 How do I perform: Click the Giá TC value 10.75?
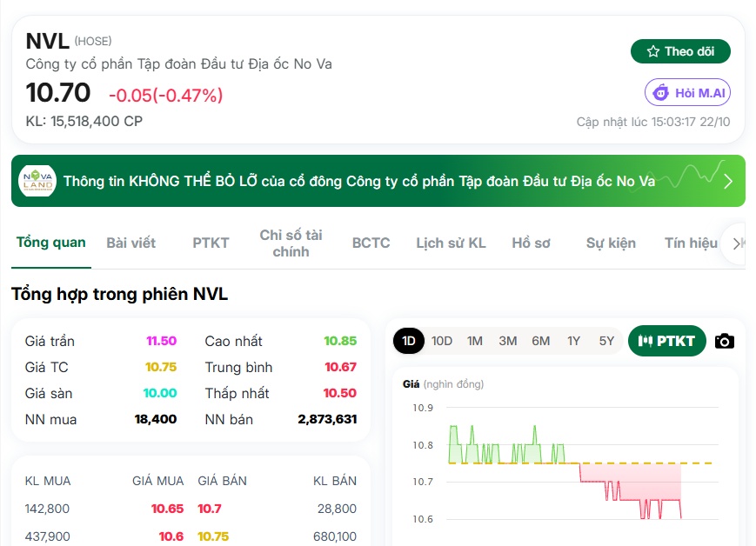tap(161, 367)
